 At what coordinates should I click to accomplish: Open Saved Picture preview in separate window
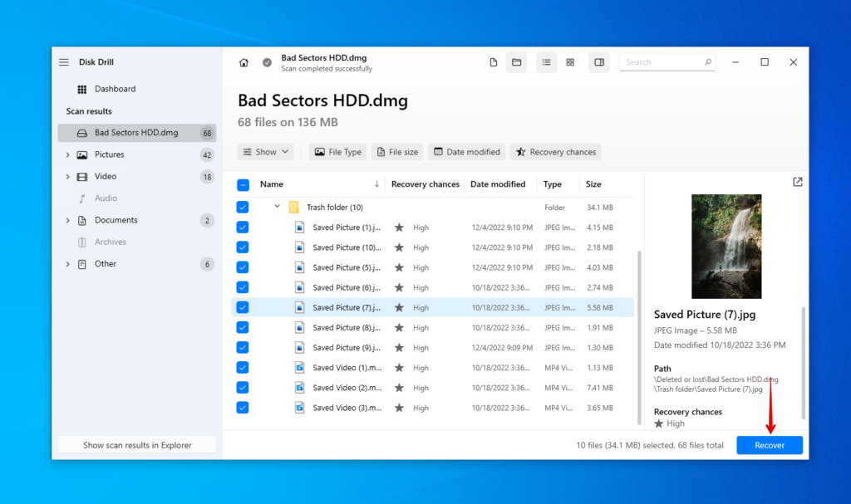(797, 181)
